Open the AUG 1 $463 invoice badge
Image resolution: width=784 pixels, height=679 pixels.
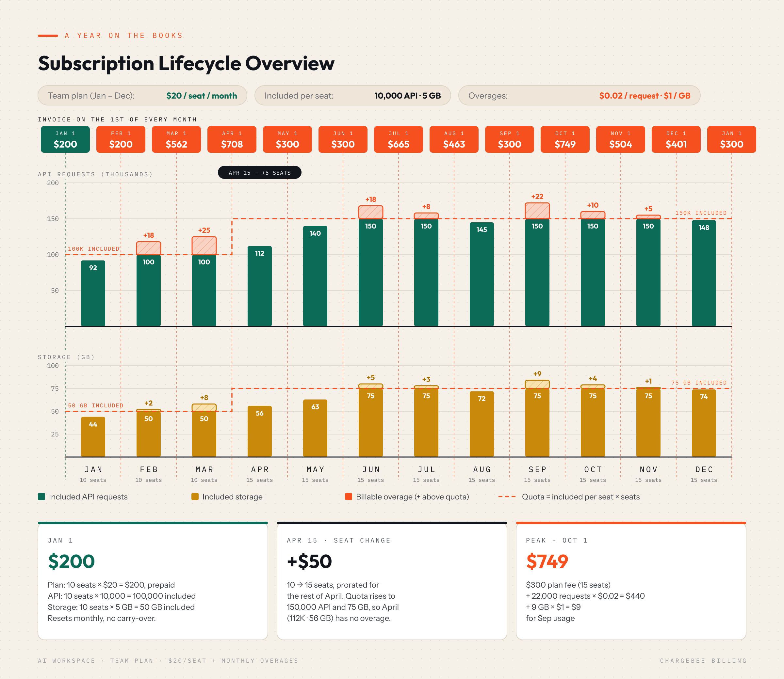[x=454, y=139]
